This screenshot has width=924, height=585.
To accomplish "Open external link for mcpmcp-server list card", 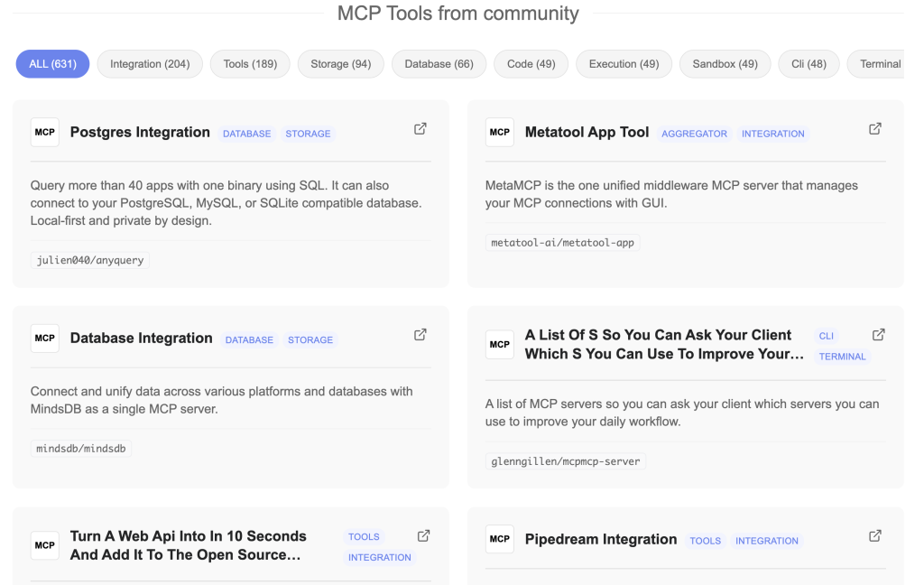I will (x=879, y=334).
